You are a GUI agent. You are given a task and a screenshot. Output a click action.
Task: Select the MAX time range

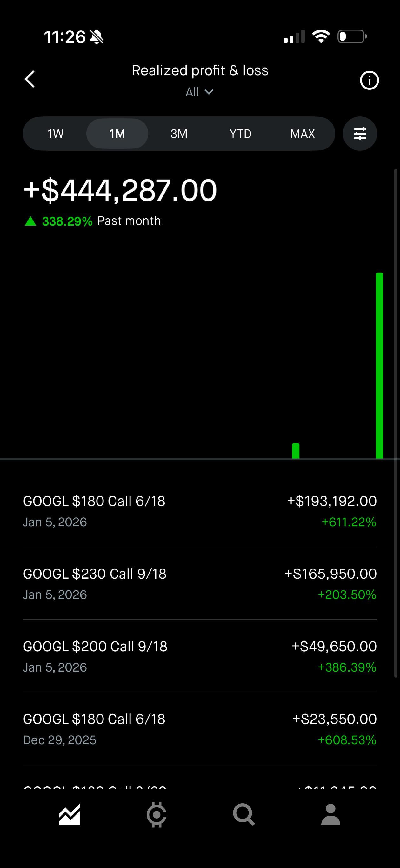pos(302,134)
